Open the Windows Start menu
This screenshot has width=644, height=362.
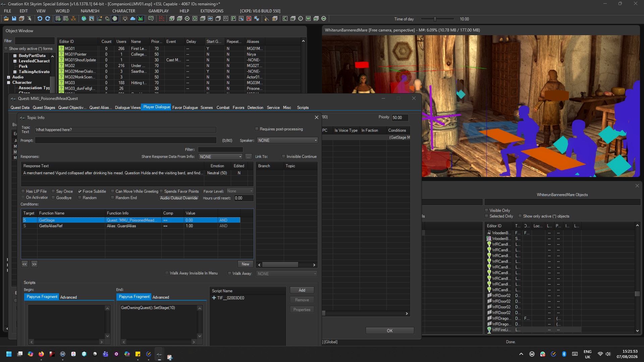point(9,354)
